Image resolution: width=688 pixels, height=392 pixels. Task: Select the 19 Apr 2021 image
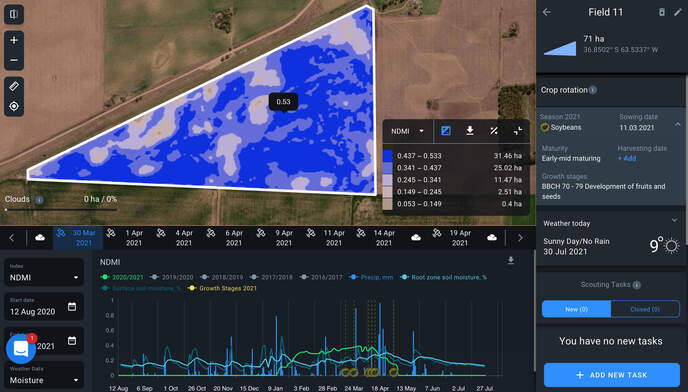coord(454,238)
